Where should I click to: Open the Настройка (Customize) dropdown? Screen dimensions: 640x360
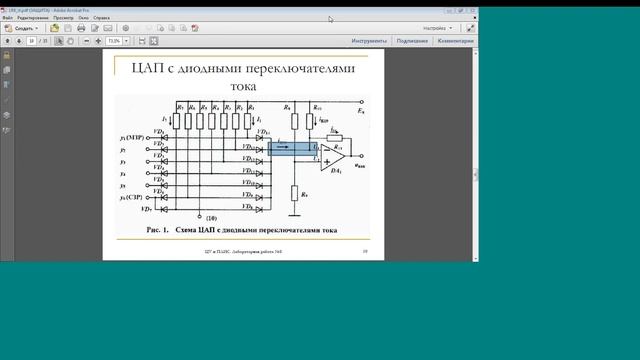tap(438, 28)
